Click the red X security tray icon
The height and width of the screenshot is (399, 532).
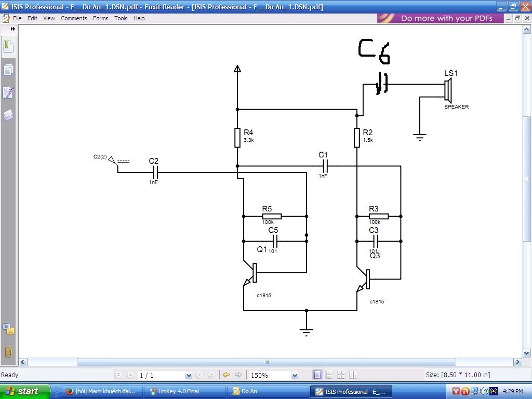[x=465, y=392]
